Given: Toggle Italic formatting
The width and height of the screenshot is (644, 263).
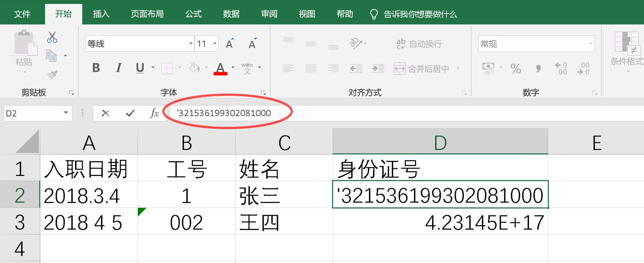Looking at the screenshot, I should [118, 68].
